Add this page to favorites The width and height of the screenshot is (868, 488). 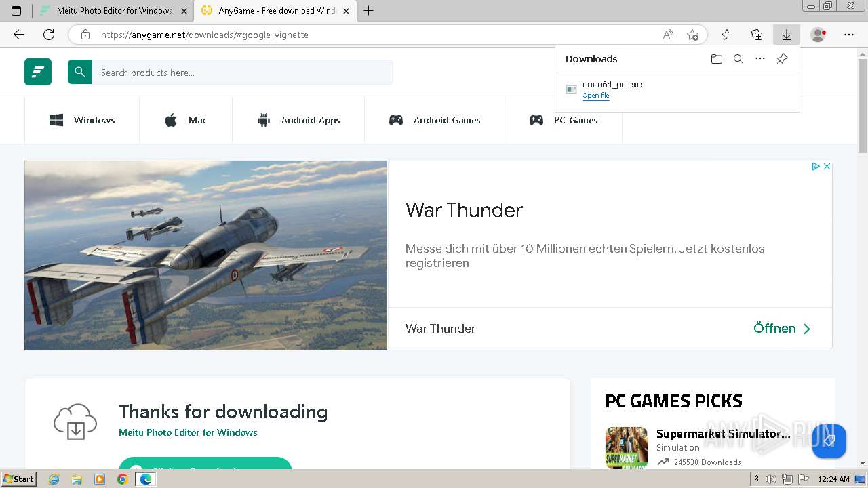(692, 35)
